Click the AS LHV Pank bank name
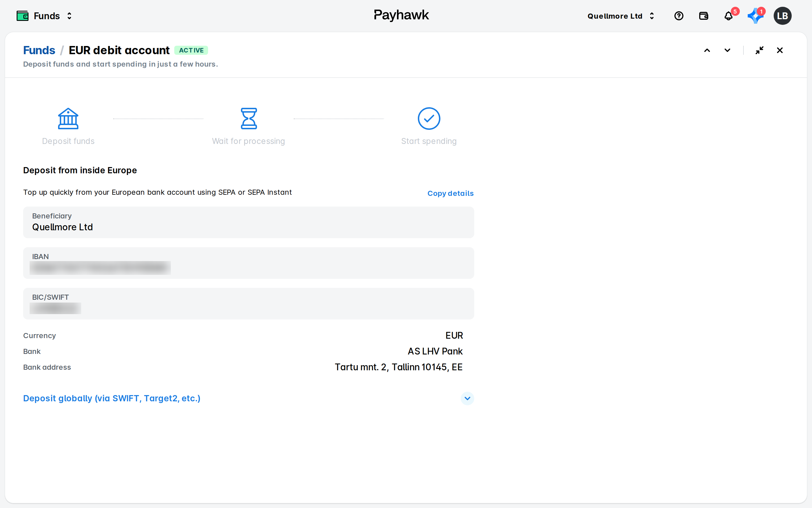 435,351
